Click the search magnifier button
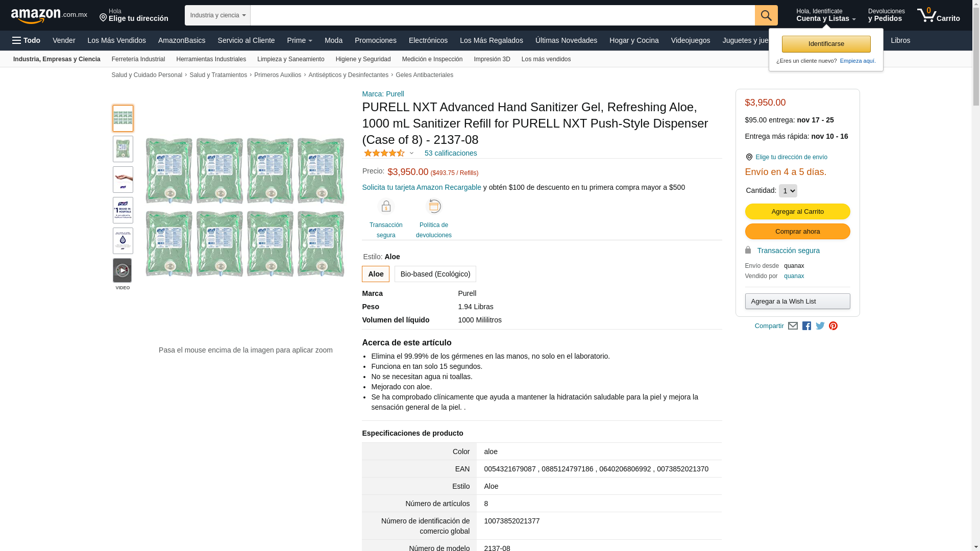 (x=766, y=15)
